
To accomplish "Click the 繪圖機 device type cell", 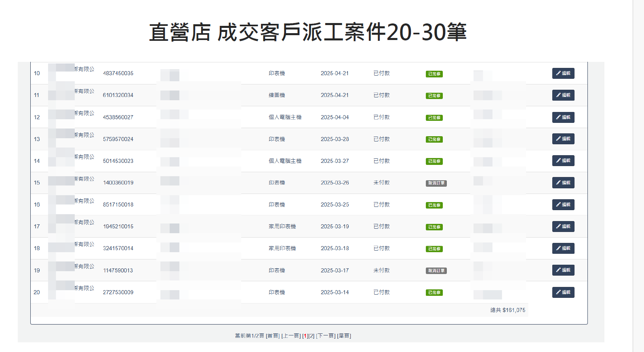I will (277, 95).
